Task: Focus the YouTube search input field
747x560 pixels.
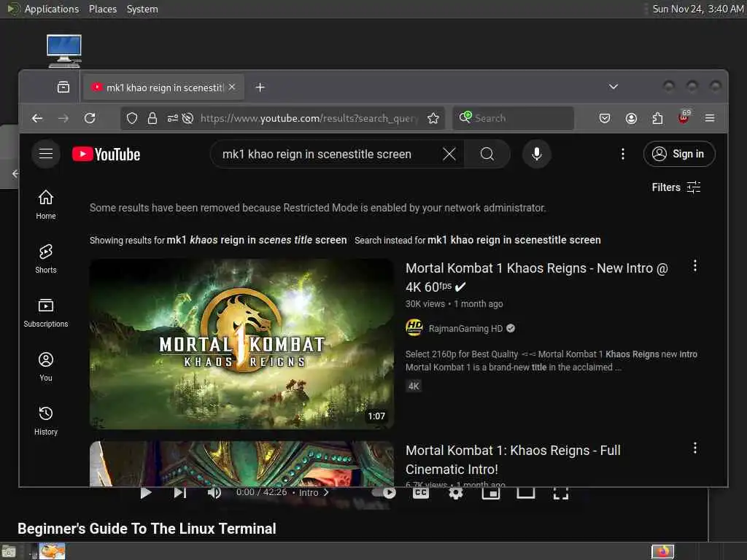Action: pyautogui.click(x=329, y=154)
